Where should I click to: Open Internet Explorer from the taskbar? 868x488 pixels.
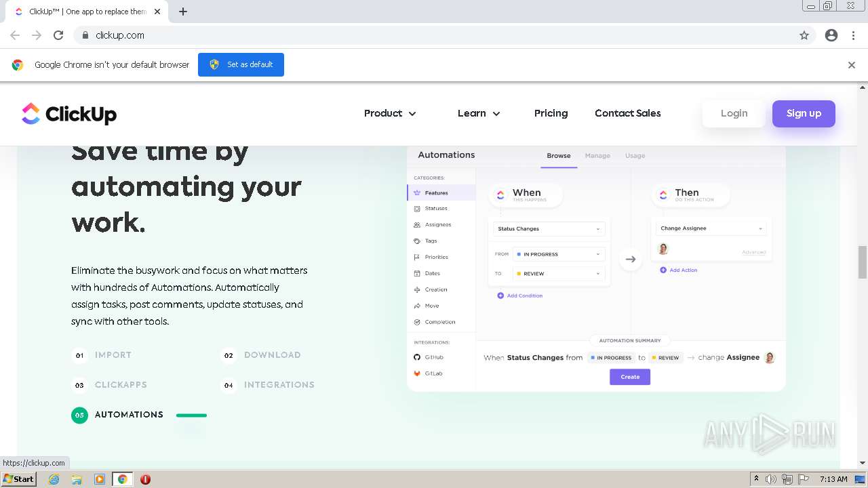tap(54, 479)
